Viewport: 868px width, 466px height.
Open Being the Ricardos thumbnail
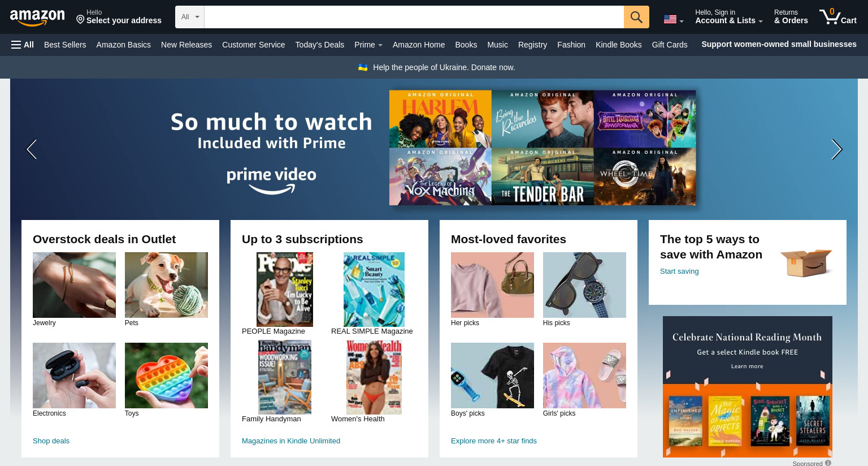coord(542,119)
